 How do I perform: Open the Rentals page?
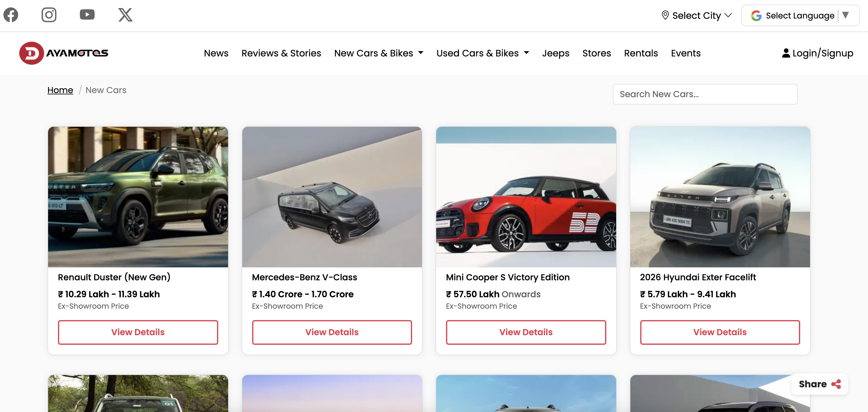[x=641, y=53]
